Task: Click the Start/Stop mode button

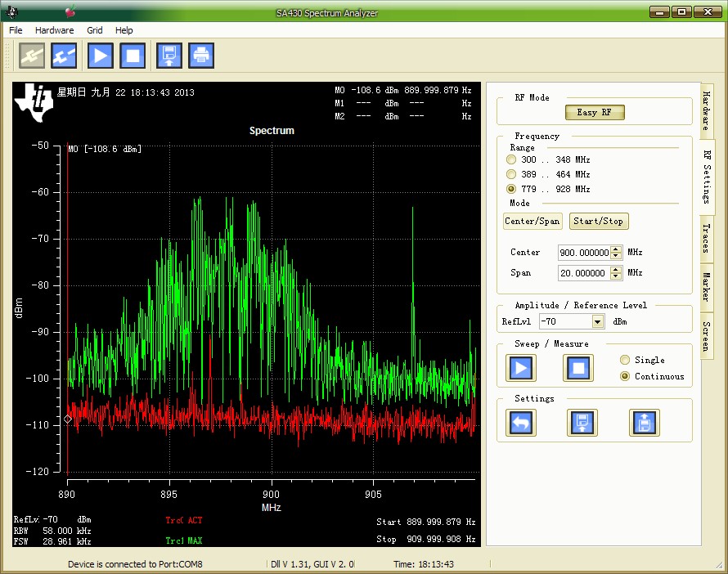Action: pyautogui.click(x=599, y=222)
